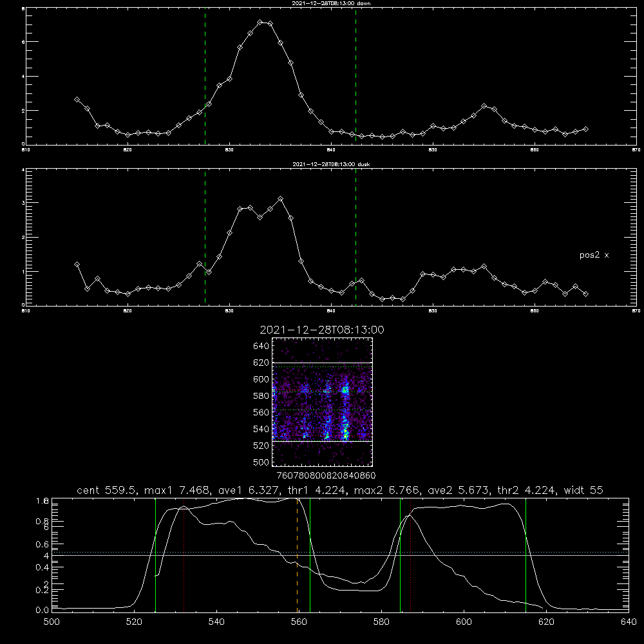Viewport: 644px width, 644px height.
Task: Click the "2021-12-28T08:13:00 dusk" plot title
Action: coord(331,164)
